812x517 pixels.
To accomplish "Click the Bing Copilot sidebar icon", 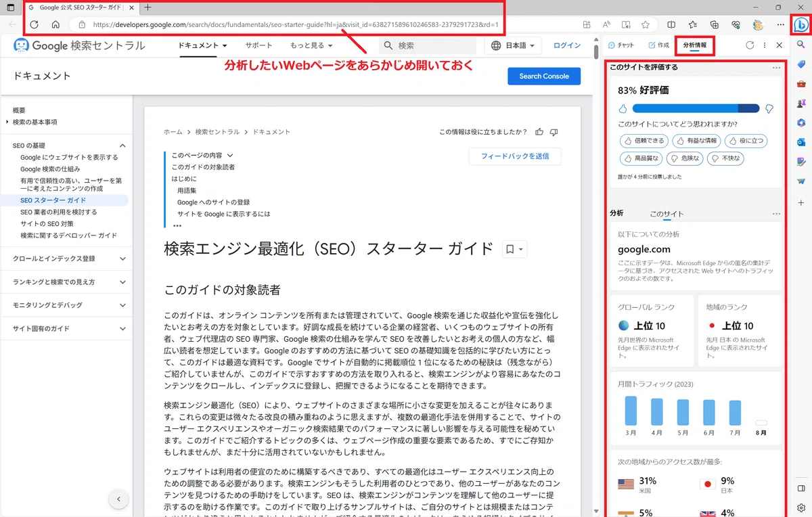I will pyautogui.click(x=800, y=24).
